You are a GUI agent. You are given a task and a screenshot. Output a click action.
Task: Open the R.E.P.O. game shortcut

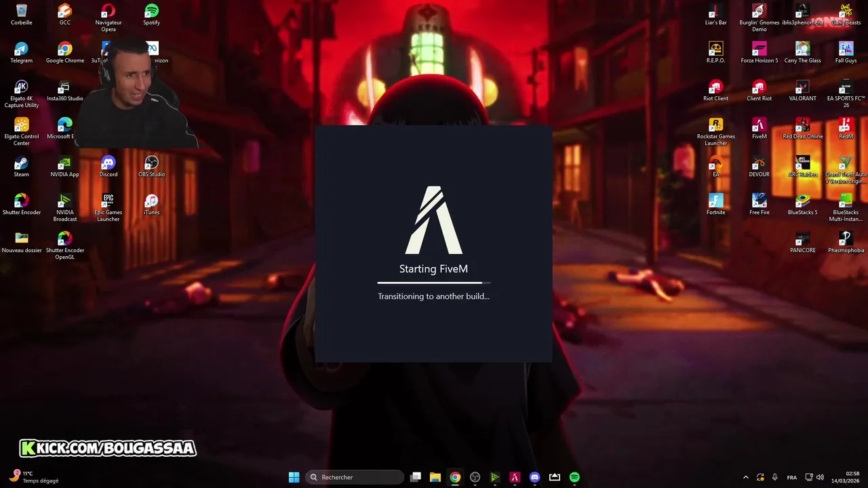click(716, 53)
